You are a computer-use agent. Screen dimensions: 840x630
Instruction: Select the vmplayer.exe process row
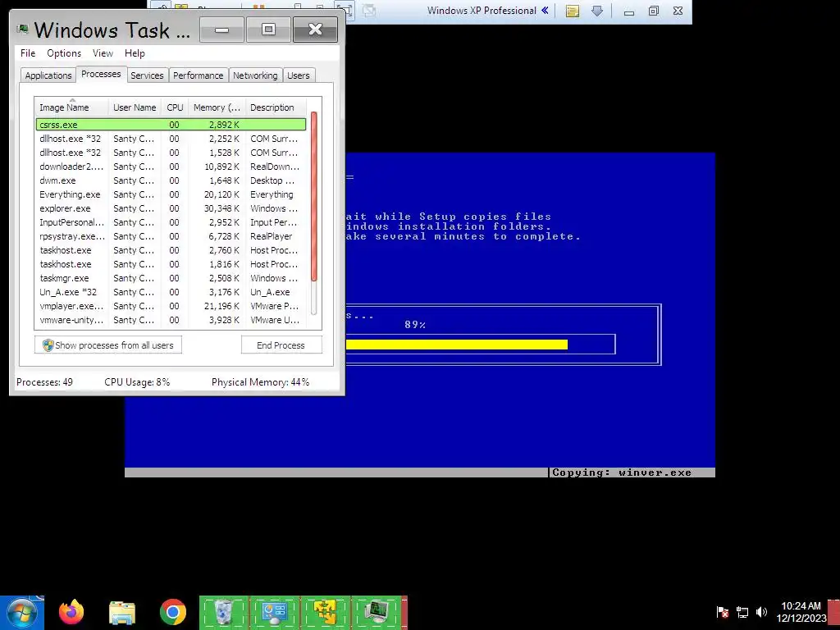171,305
